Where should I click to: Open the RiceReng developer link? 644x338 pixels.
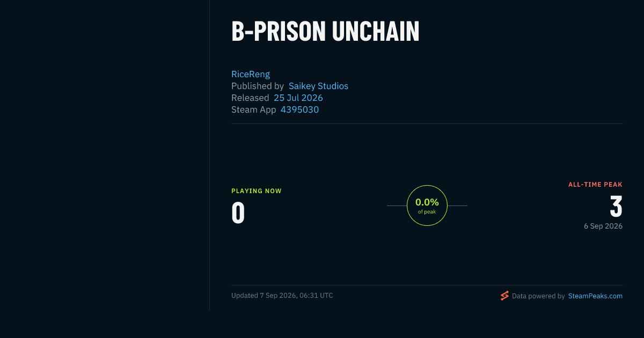251,74
